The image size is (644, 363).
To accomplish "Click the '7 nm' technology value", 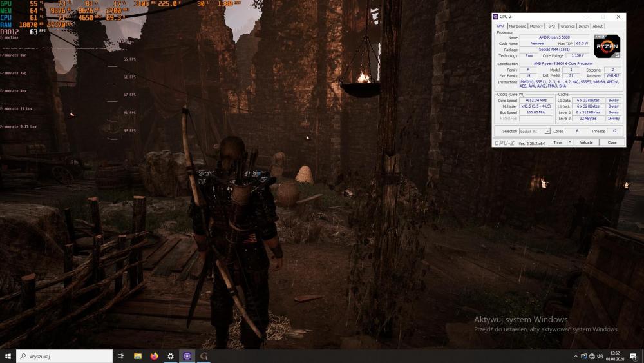I will (529, 55).
